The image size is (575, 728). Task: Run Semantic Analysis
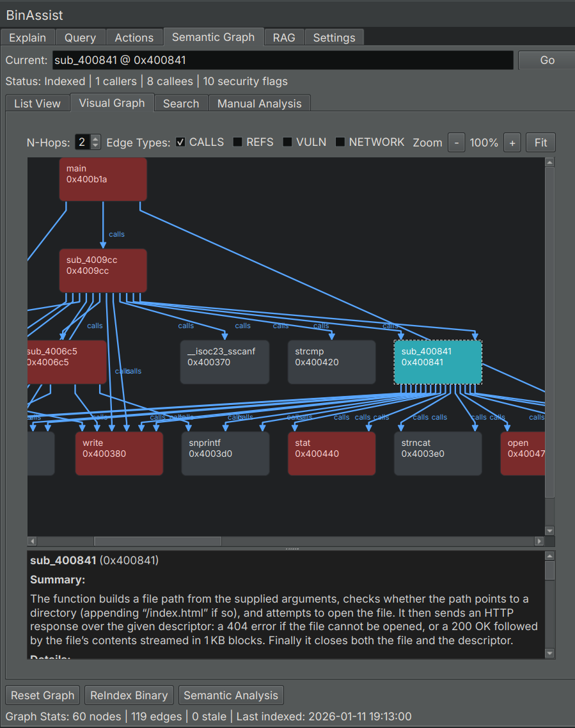point(231,695)
